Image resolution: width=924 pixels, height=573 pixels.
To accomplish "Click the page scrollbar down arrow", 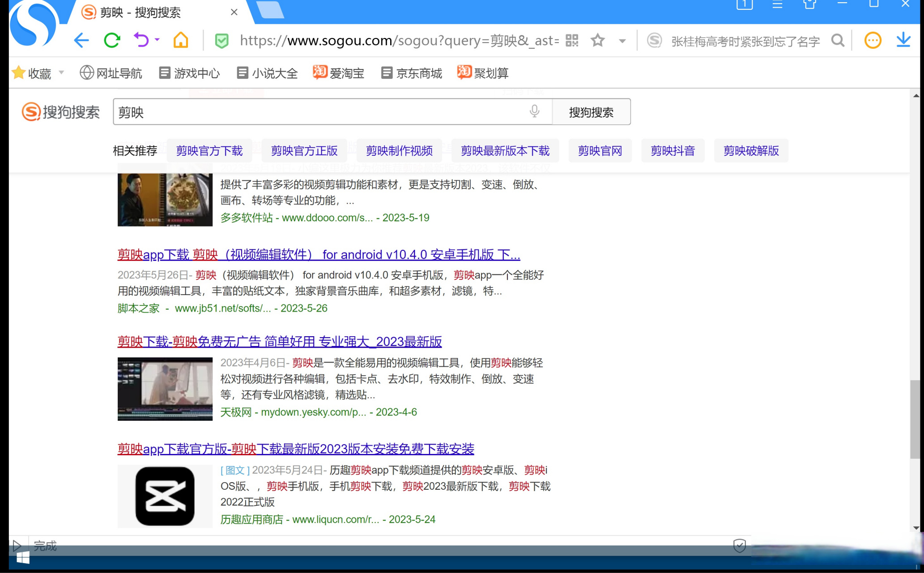I will 916,528.
